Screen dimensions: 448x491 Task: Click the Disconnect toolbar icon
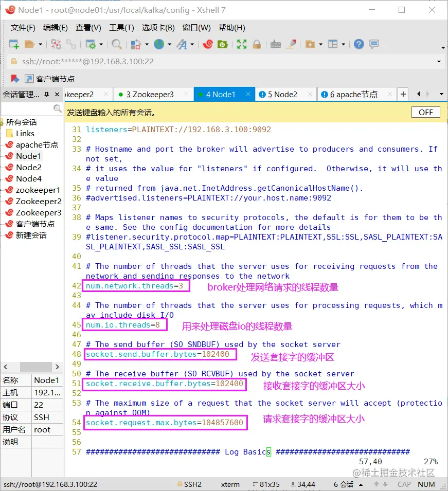[56, 44]
